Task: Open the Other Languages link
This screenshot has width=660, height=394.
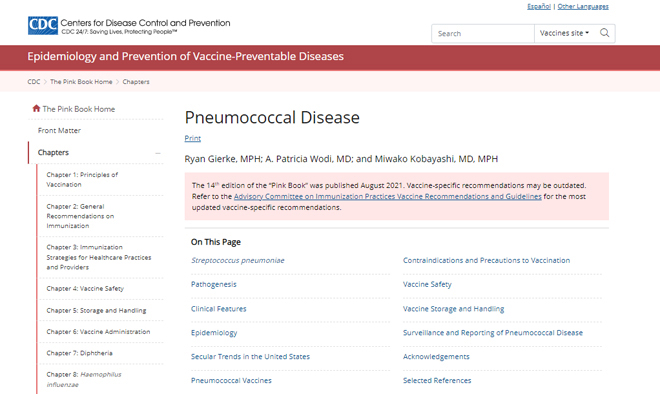Action: [583, 6]
